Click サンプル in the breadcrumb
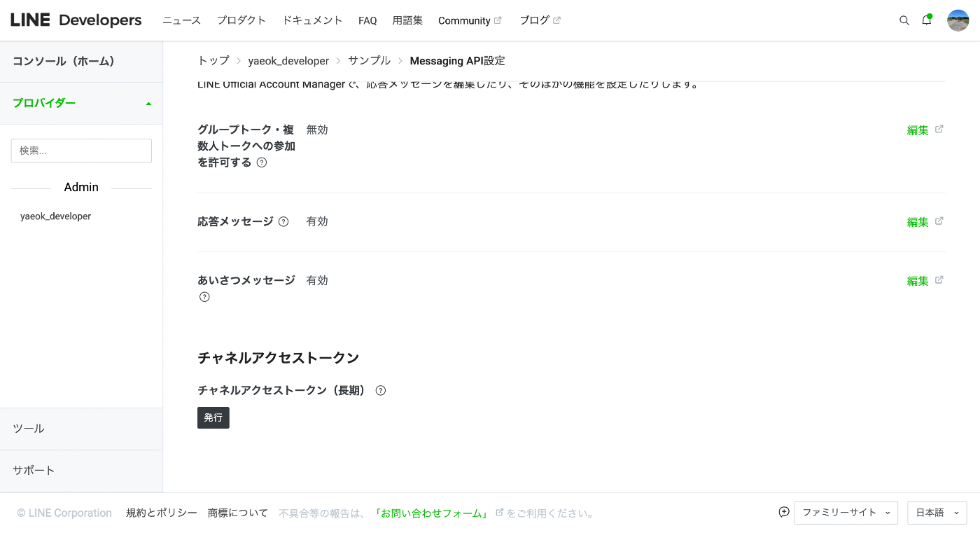The width and height of the screenshot is (980, 533). tap(369, 61)
